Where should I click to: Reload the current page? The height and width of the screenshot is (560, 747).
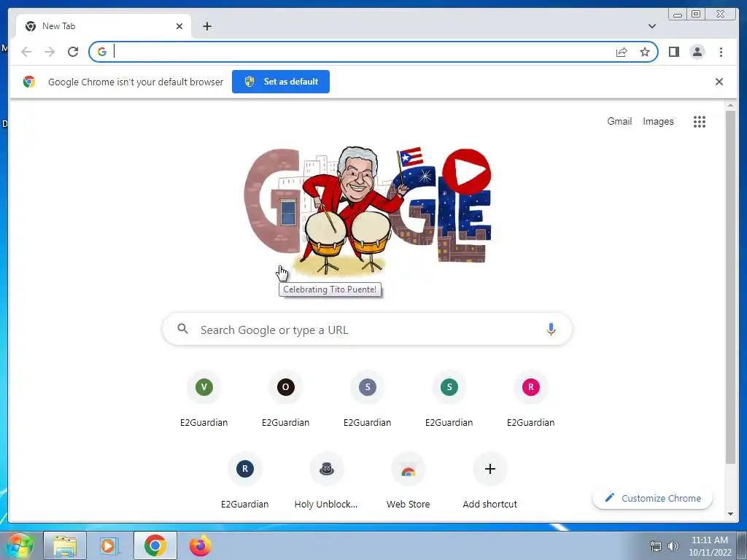pos(73,52)
